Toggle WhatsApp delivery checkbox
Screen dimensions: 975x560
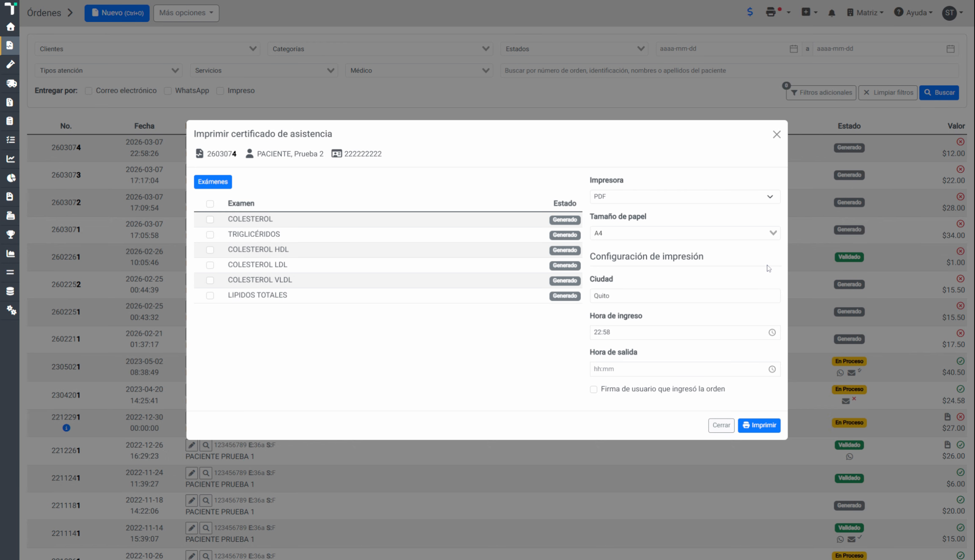[168, 91]
